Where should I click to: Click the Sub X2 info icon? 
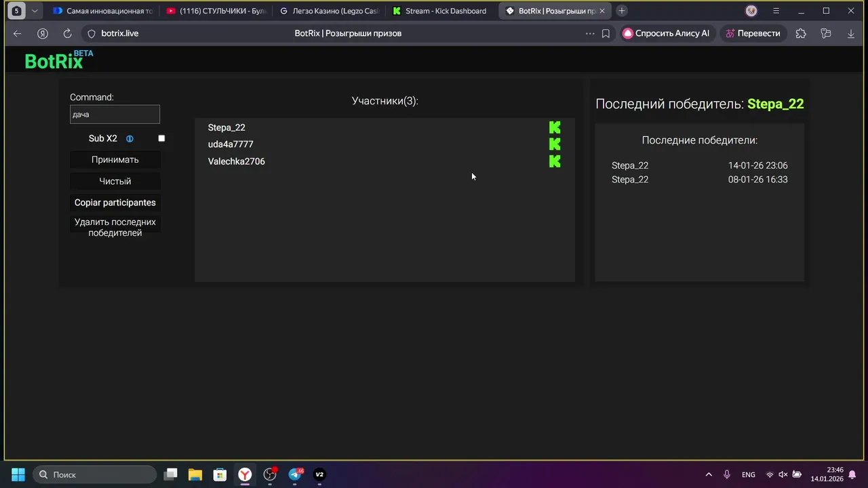130,139
